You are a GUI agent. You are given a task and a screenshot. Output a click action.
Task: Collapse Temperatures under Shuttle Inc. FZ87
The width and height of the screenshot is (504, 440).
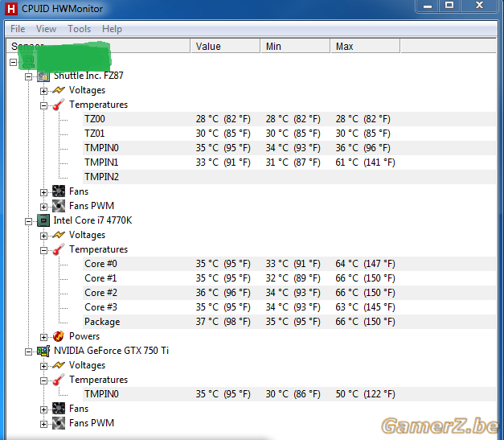click(x=43, y=105)
